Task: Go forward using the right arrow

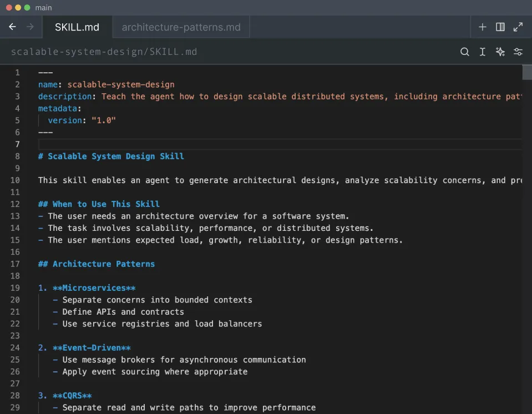Action: (x=30, y=27)
